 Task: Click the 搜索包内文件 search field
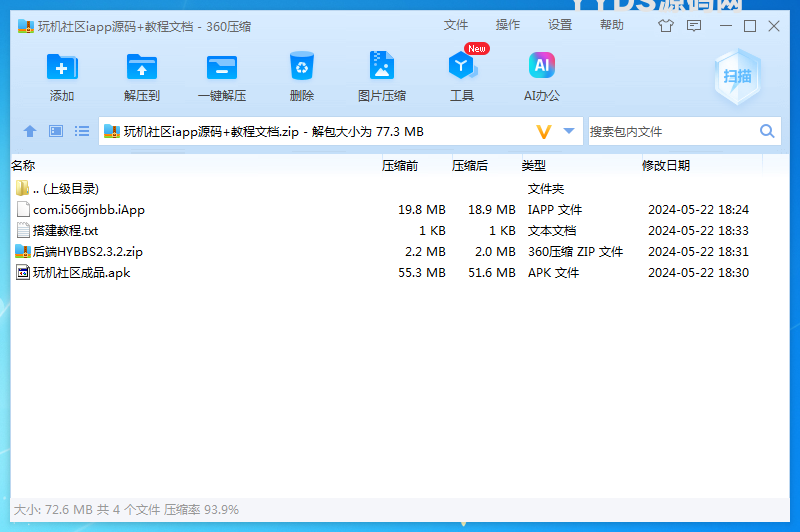point(670,131)
